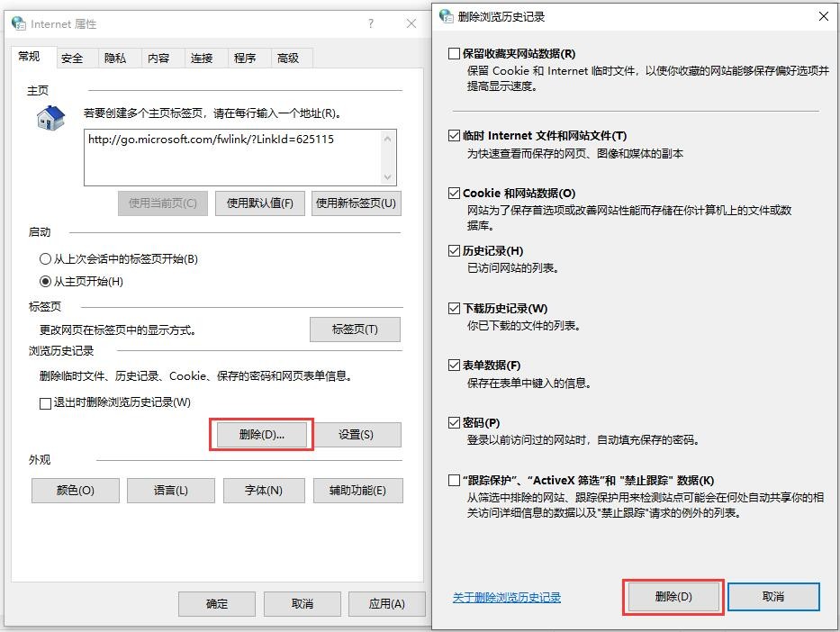The image size is (840, 632).
Task: Open the 颜色(O) settings
Action: tap(74, 491)
